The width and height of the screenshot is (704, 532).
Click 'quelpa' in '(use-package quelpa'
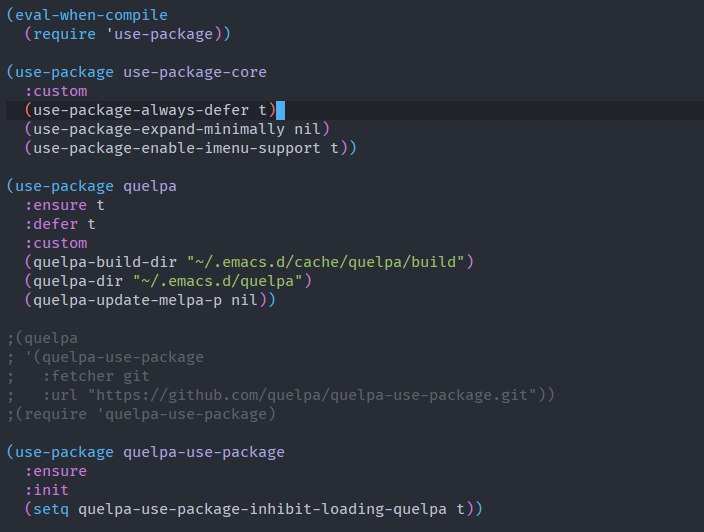click(150, 186)
